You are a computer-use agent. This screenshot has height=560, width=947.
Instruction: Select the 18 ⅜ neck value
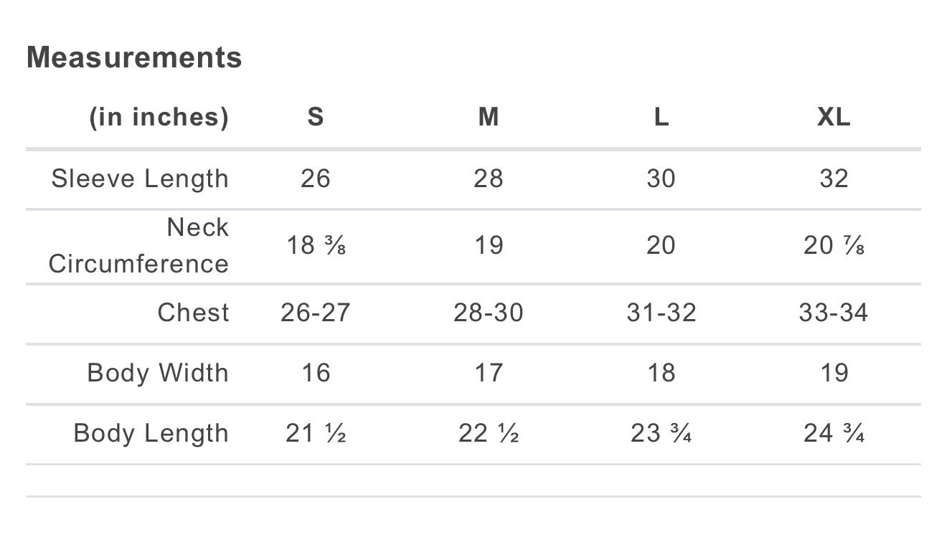[x=316, y=245]
